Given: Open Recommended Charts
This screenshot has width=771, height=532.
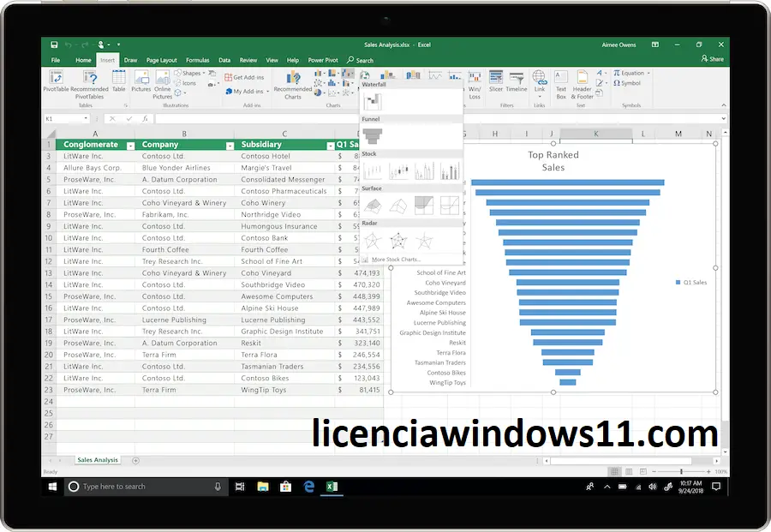Looking at the screenshot, I should point(293,85).
